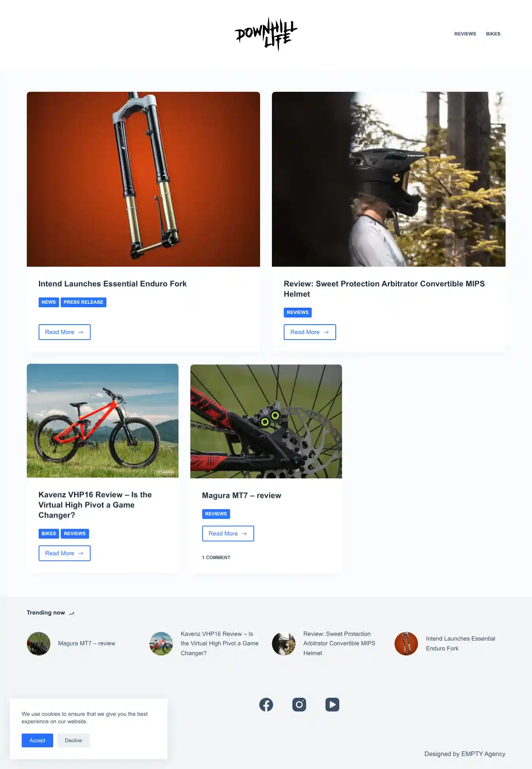
Task: Click the Intend fork trending round thumbnail
Action: tap(406, 644)
